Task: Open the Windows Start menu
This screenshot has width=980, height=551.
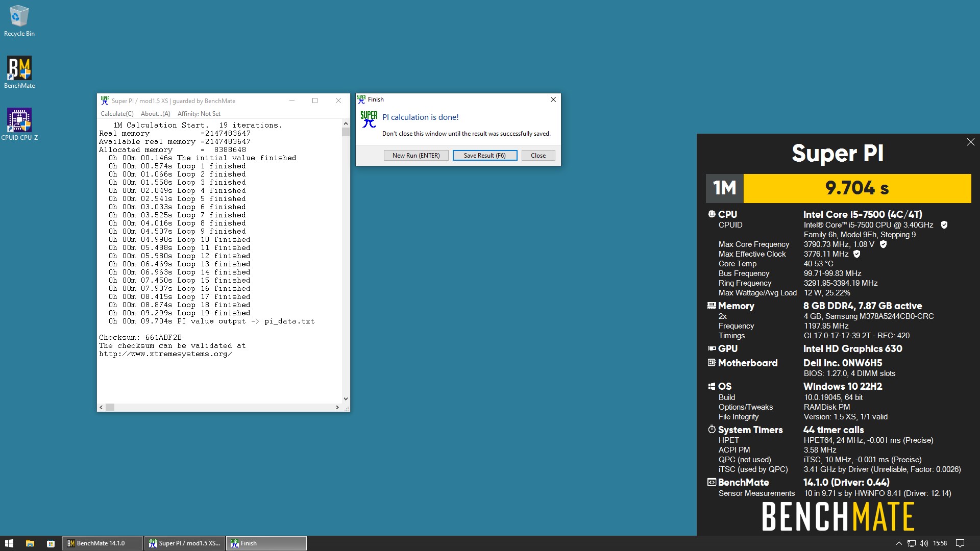Action: tap(9, 543)
